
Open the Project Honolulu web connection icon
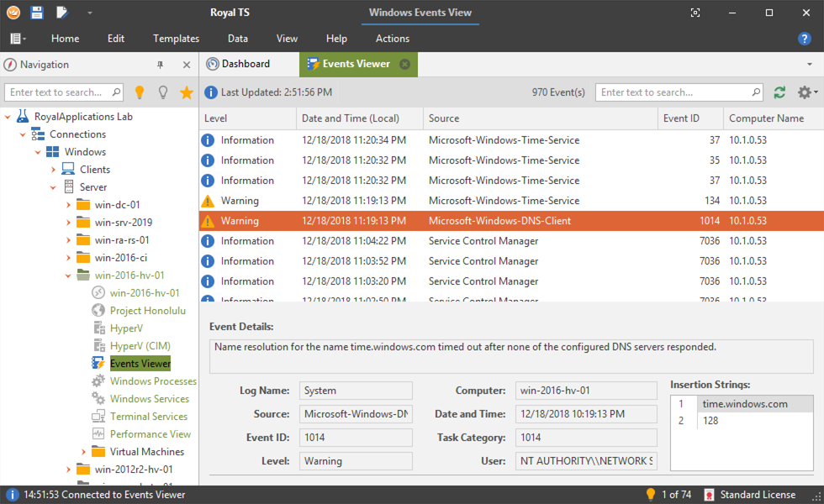(98, 310)
